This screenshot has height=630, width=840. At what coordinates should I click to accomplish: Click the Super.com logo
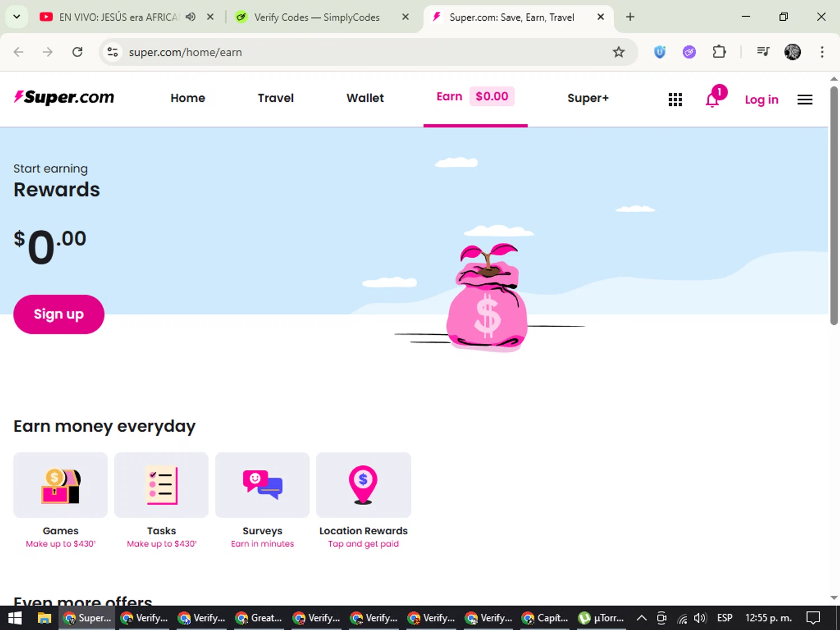(x=64, y=97)
